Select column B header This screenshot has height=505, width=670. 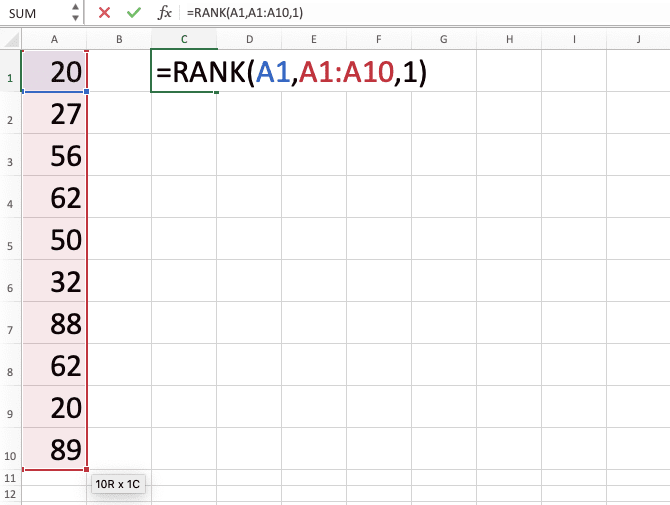point(119,39)
